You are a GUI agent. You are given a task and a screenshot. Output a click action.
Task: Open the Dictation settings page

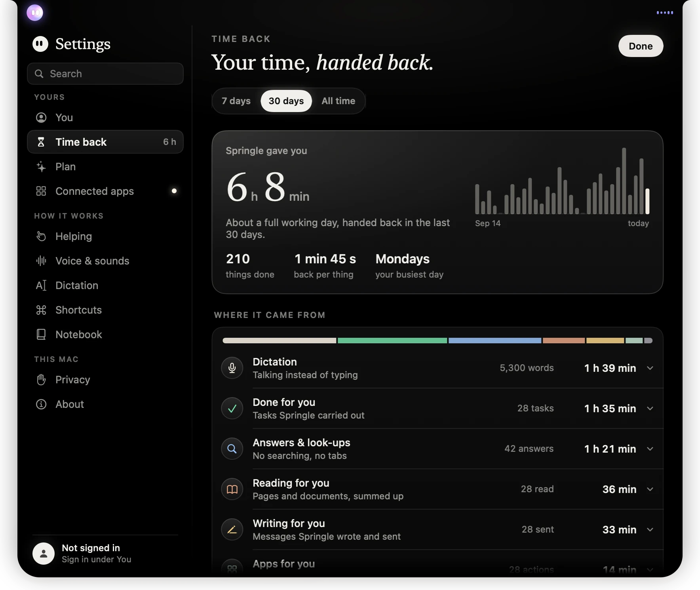[x=105, y=285]
